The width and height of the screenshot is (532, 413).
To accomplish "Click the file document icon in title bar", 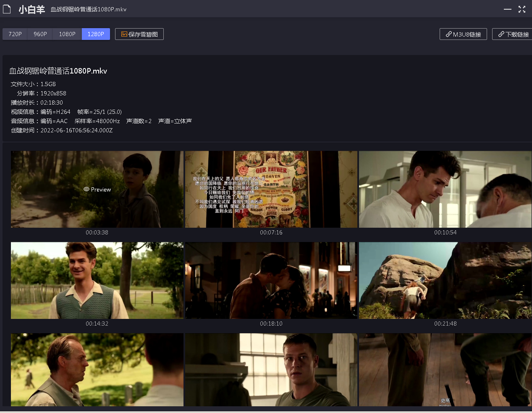I will 7,9.
